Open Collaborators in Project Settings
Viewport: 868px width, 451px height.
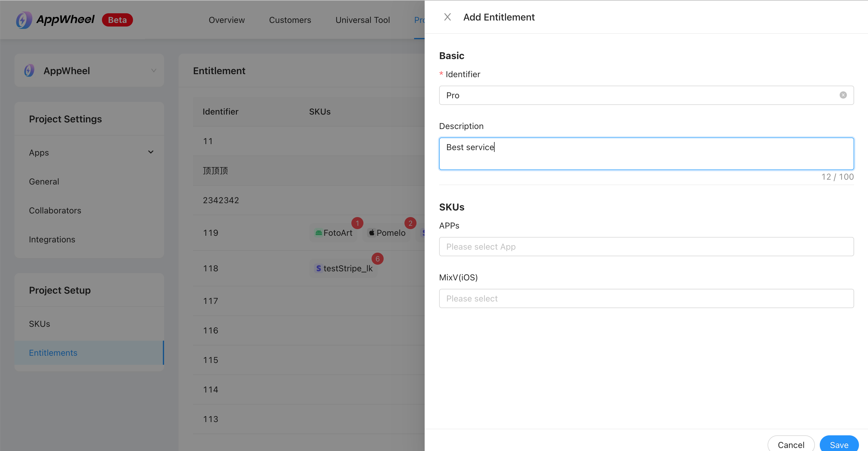[x=55, y=210]
